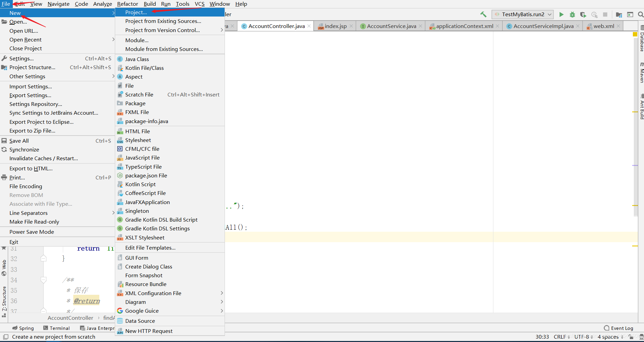
Task: Open TestMyBatis.run2 run configuration dropdown
Action: pyautogui.click(x=523, y=15)
